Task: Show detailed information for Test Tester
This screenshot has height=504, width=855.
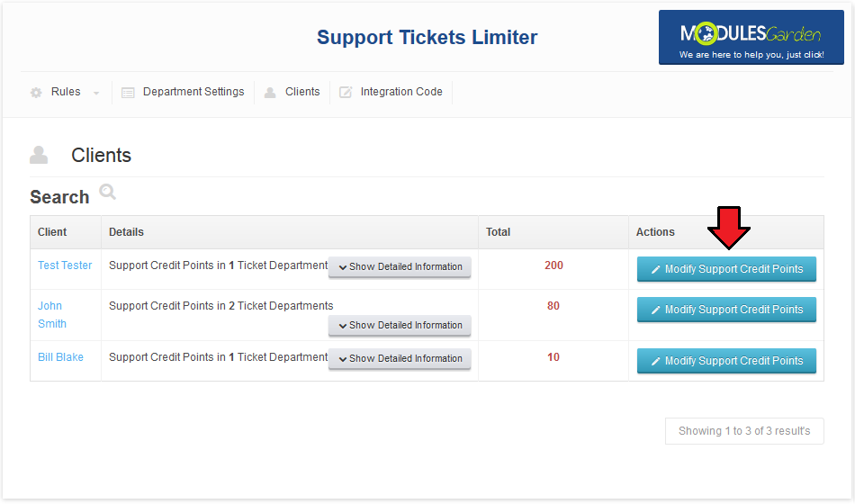Action: click(x=400, y=266)
